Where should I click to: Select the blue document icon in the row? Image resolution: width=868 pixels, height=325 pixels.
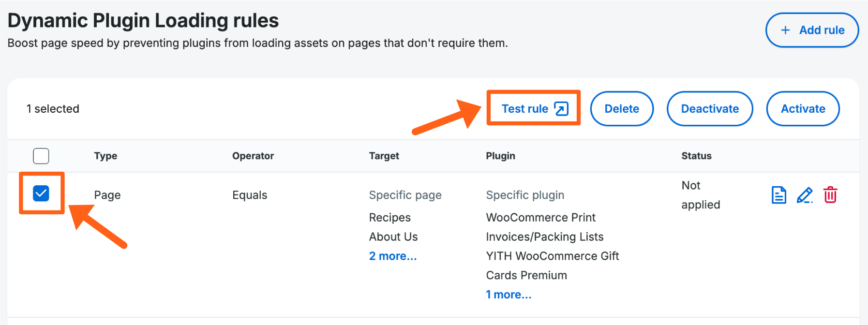pyautogui.click(x=778, y=195)
